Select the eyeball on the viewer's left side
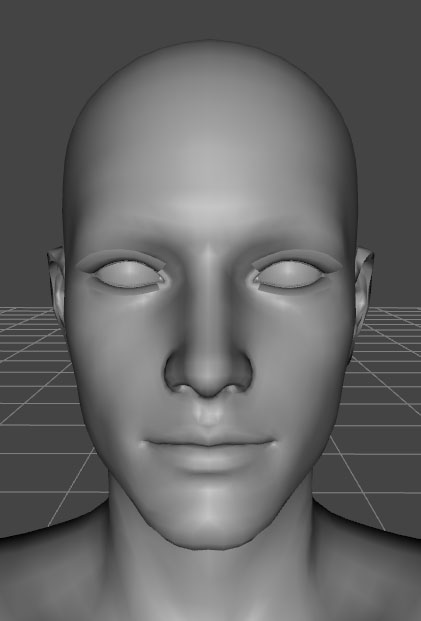The width and height of the screenshot is (421, 621). 128,274
